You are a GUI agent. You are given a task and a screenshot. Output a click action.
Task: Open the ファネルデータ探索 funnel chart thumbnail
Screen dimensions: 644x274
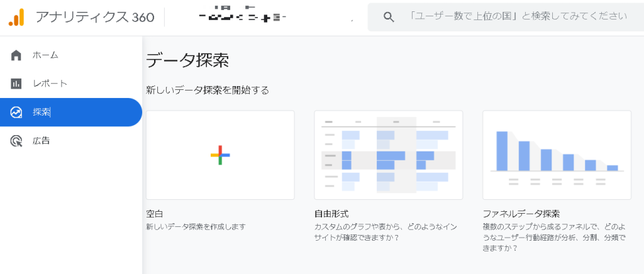[557, 155]
